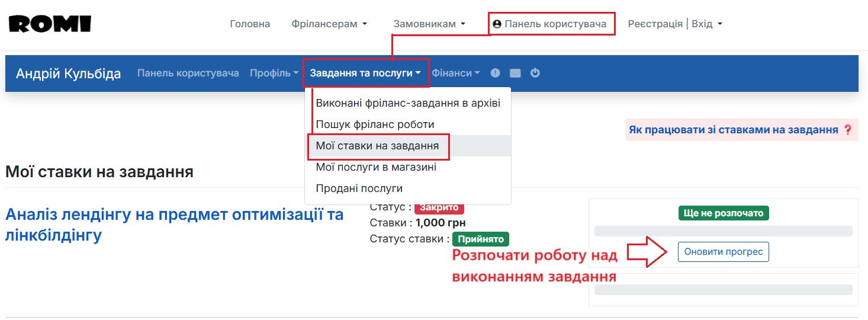
Task: Expand the Профіль menu
Action: 274,73
